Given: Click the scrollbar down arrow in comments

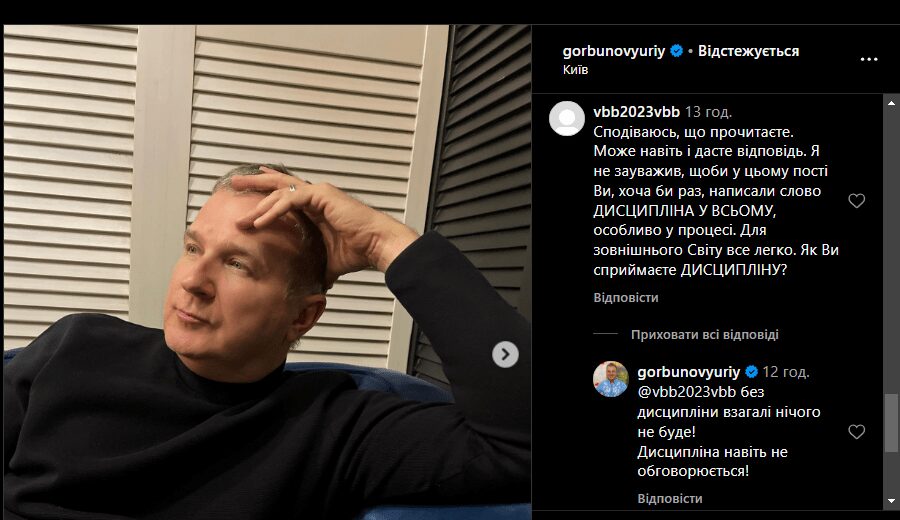Looking at the screenshot, I should pyautogui.click(x=891, y=501).
